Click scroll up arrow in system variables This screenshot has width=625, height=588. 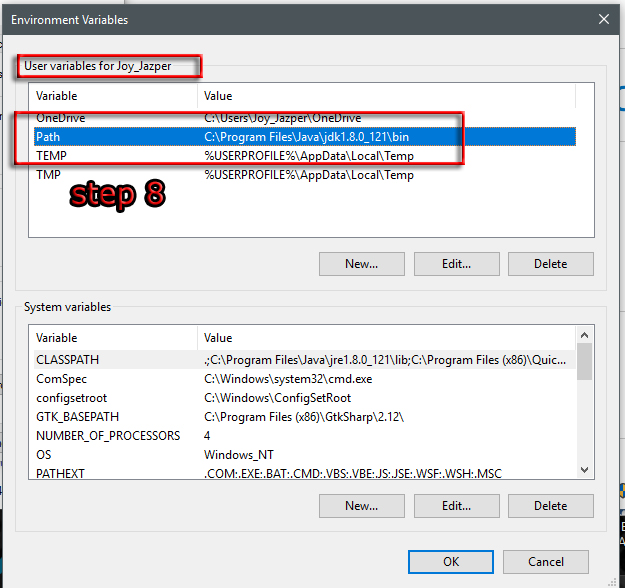coord(584,335)
